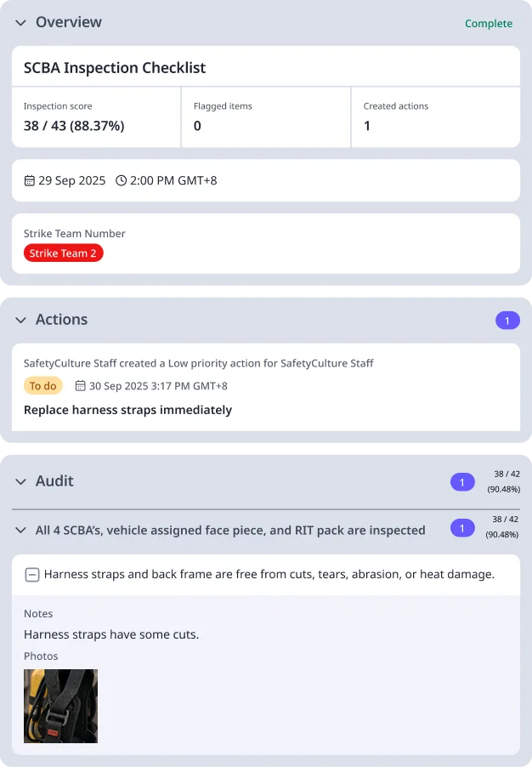The width and height of the screenshot is (532, 767).
Task: Collapse the Audit section
Action: (x=20, y=481)
